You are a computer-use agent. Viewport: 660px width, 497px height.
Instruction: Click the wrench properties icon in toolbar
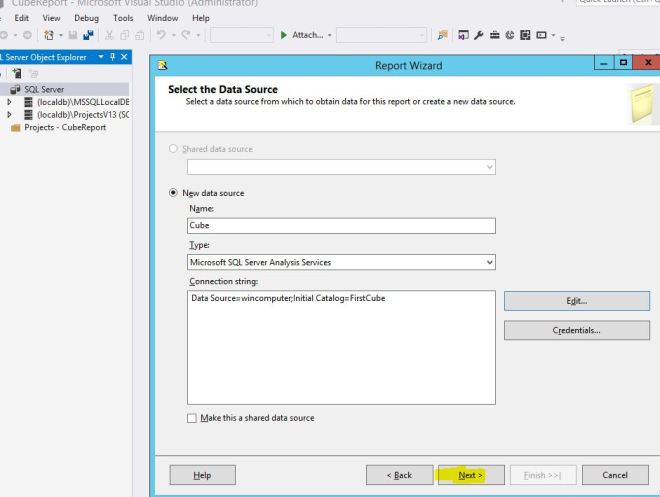(479, 36)
